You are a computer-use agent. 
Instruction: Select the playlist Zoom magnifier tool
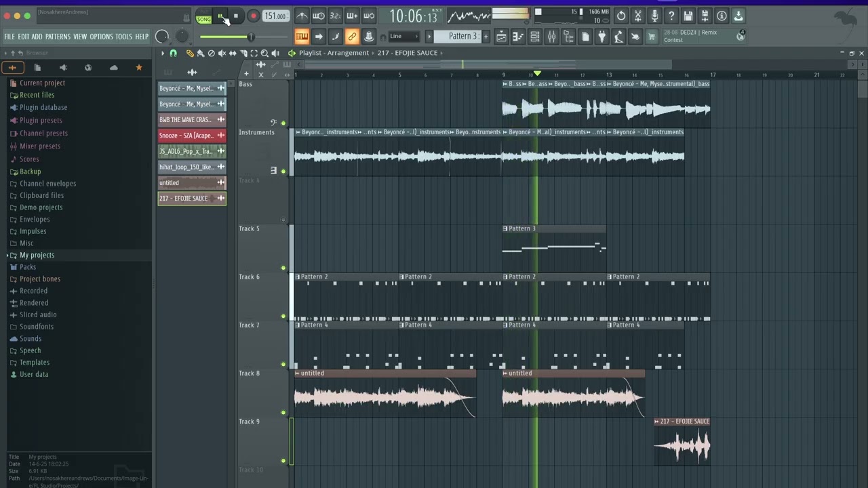tap(264, 53)
